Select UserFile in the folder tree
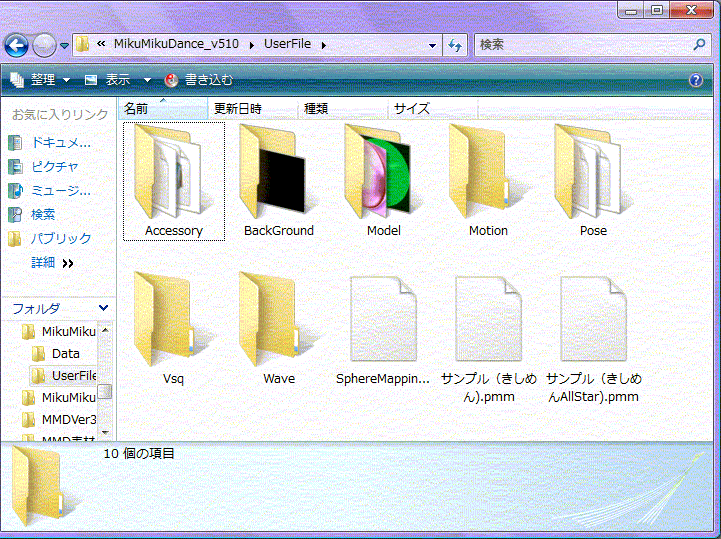 64,376
